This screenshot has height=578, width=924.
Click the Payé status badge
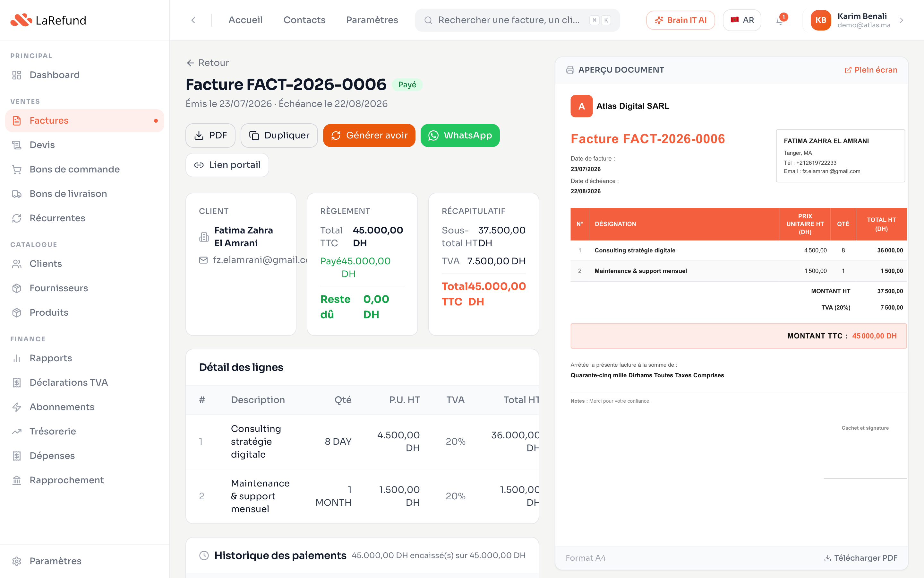[407, 85]
